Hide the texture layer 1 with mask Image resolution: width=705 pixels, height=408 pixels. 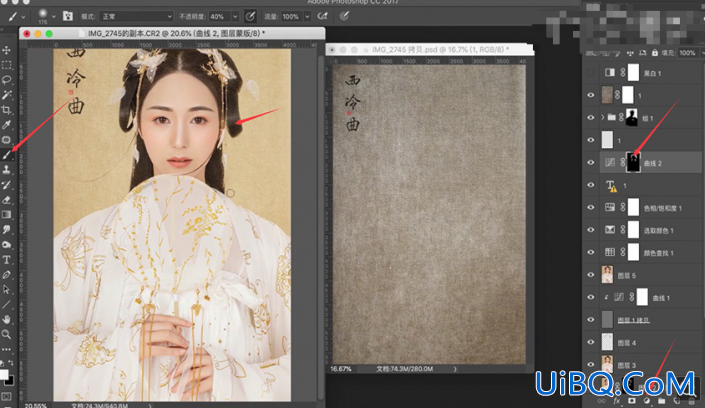[591, 95]
